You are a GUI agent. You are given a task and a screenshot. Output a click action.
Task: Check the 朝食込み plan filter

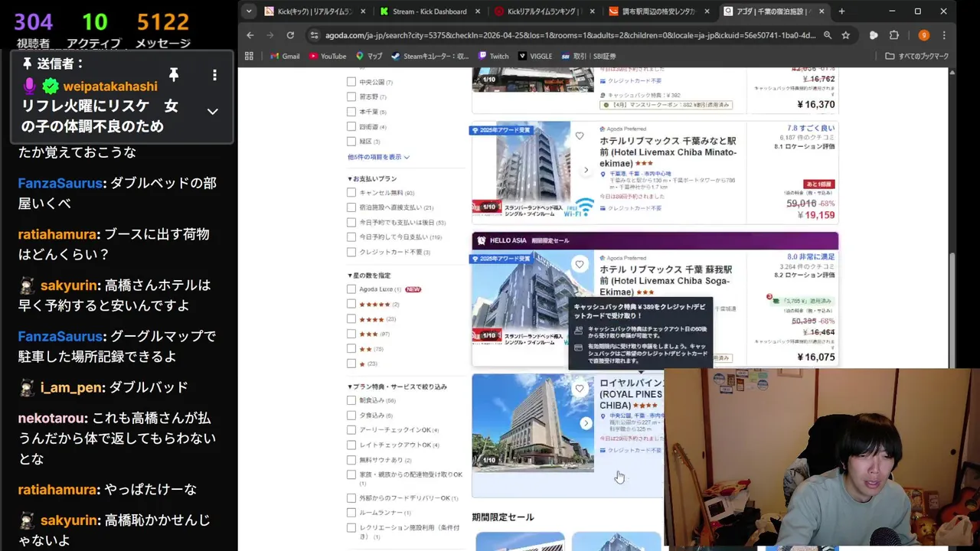tap(351, 400)
